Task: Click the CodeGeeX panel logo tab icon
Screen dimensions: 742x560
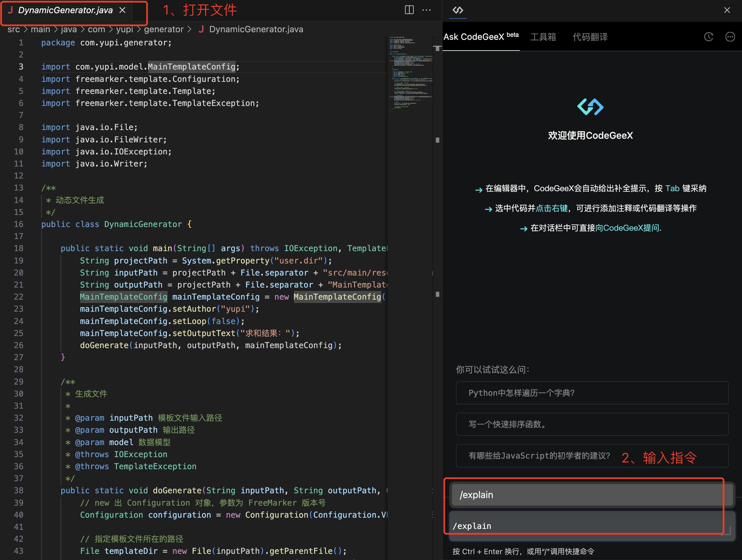Action: [458, 10]
